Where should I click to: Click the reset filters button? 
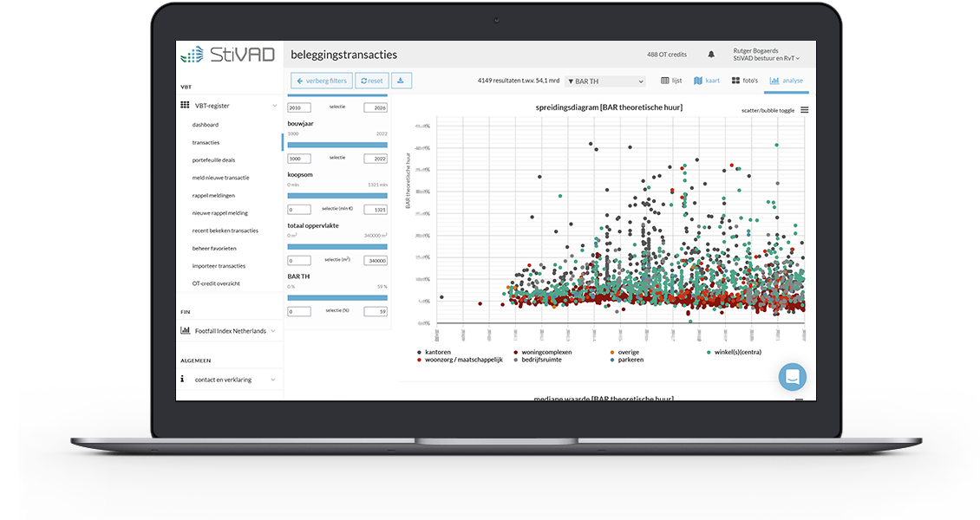click(x=372, y=81)
